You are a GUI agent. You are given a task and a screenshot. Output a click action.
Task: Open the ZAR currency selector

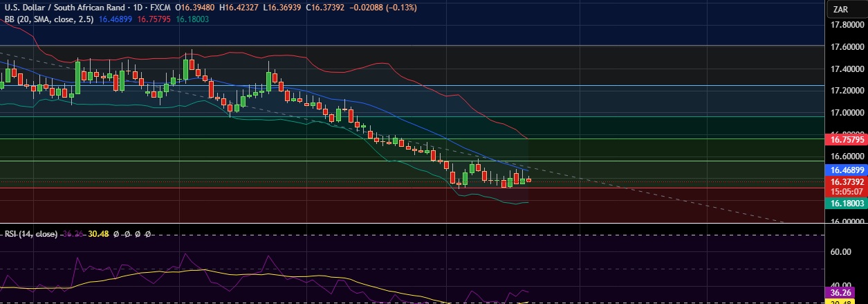click(841, 9)
